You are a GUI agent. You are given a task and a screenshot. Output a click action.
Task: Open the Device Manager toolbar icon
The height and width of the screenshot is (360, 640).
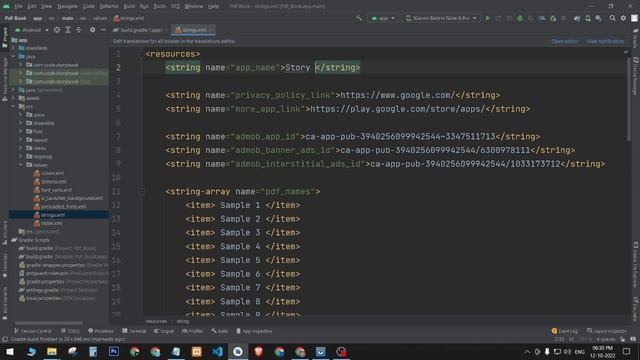click(x=588, y=18)
